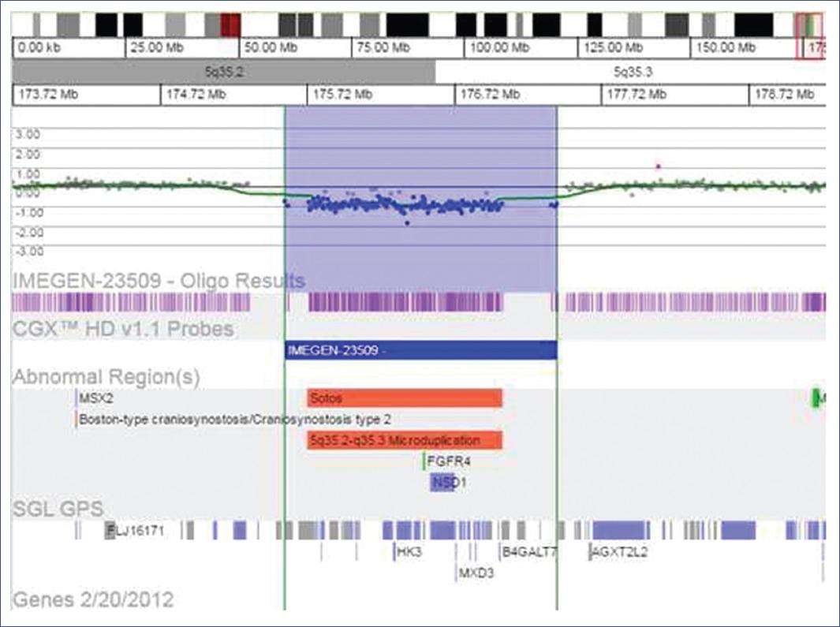Click the Abnormal Region(s) track label

coord(106,377)
